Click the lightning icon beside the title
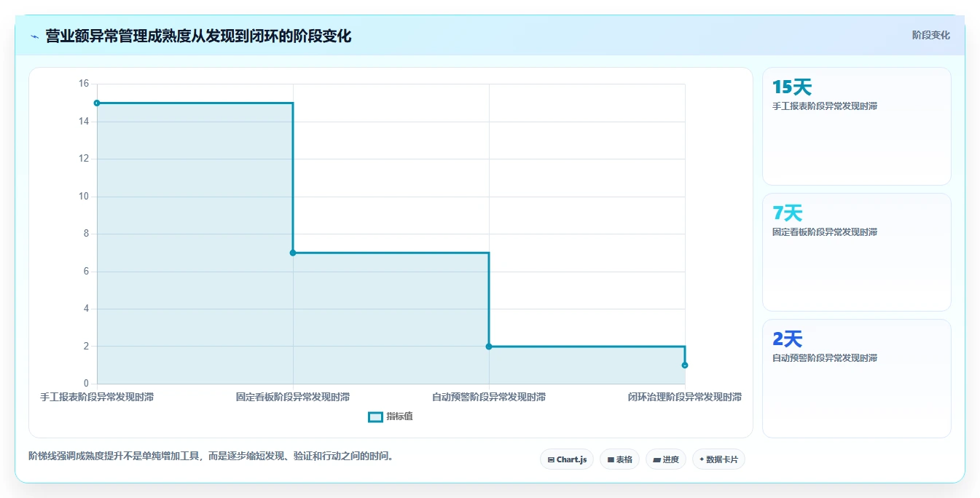Image resolution: width=980 pixels, height=498 pixels. (34, 36)
